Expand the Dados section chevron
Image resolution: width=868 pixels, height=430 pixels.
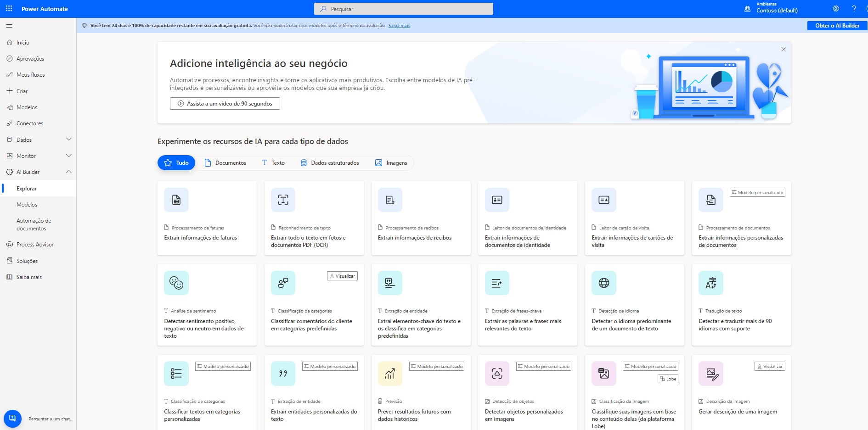[69, 140]
